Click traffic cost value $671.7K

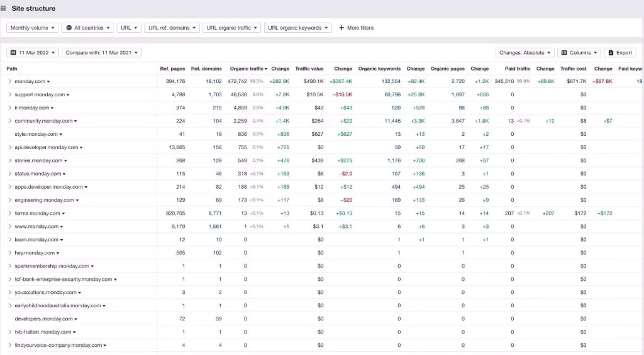click(x=576, y=81)
